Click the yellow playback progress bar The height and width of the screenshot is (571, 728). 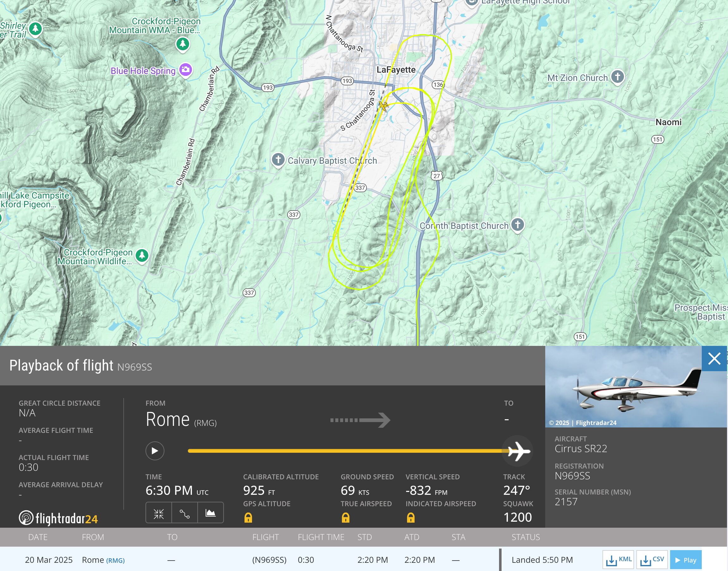[x=348, y=451]
